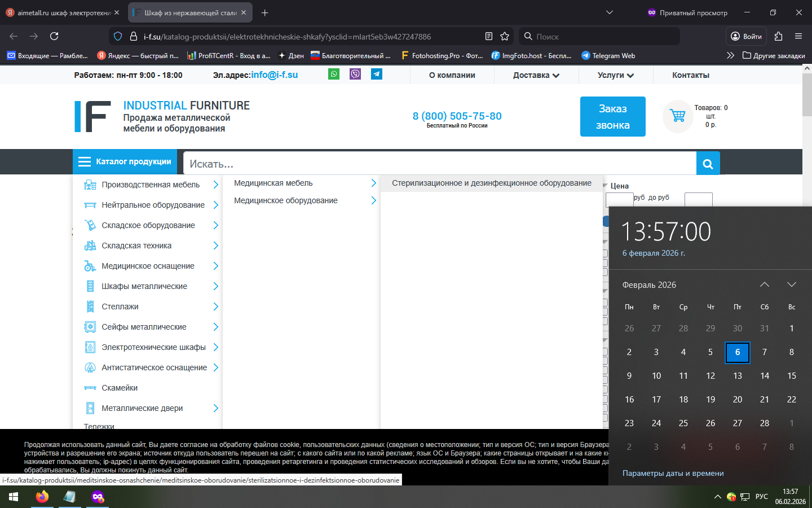Open the Telegram icon in header
Screen dimensions: 812x508
click(x=376, y=74)
